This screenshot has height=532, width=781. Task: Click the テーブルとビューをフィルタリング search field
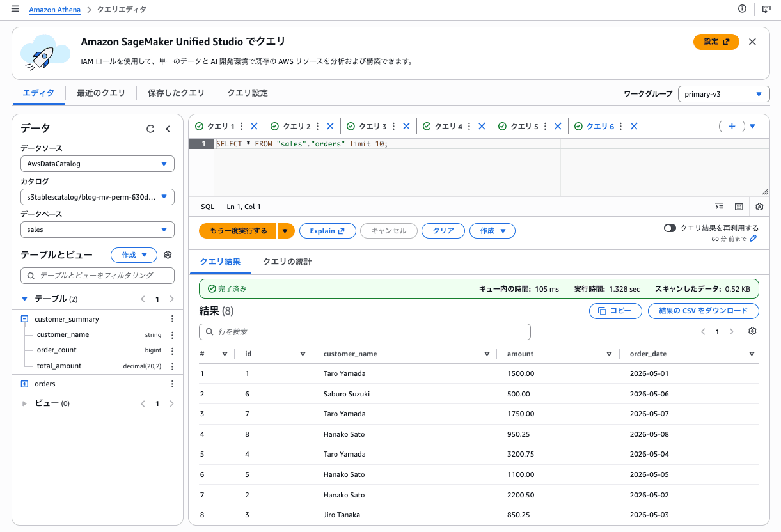pos(97,276)
